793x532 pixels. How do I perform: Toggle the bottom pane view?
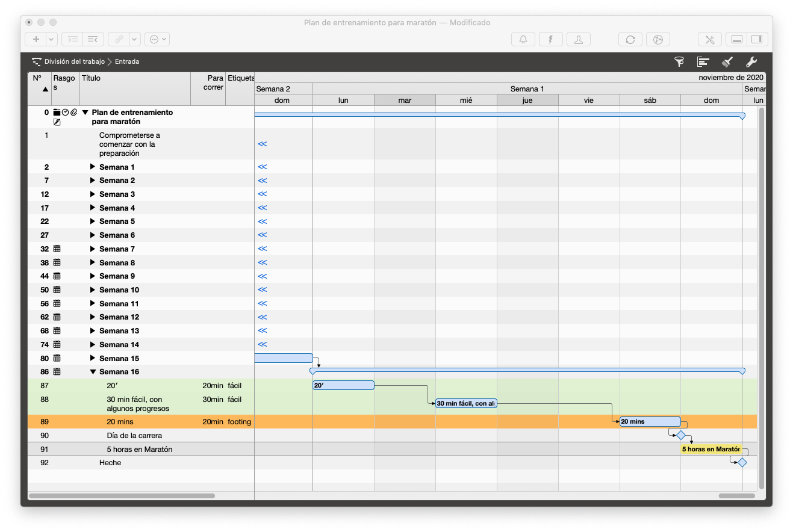(736, 39)
